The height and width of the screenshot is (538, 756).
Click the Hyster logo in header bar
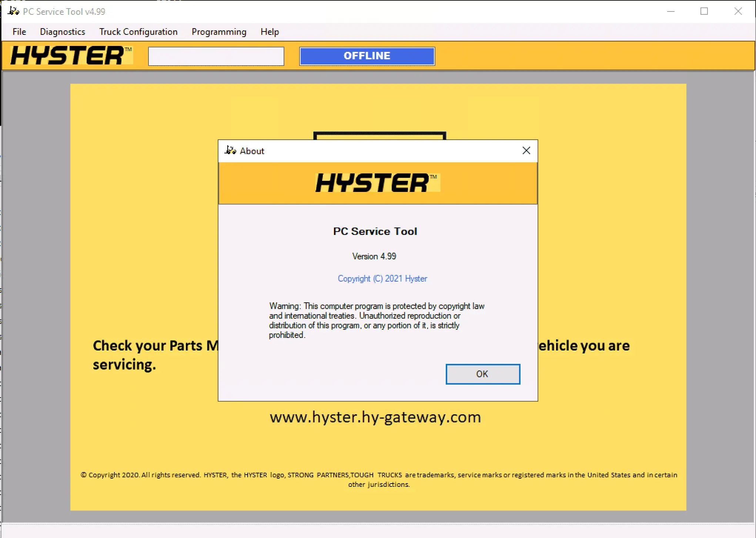[71, 56]
